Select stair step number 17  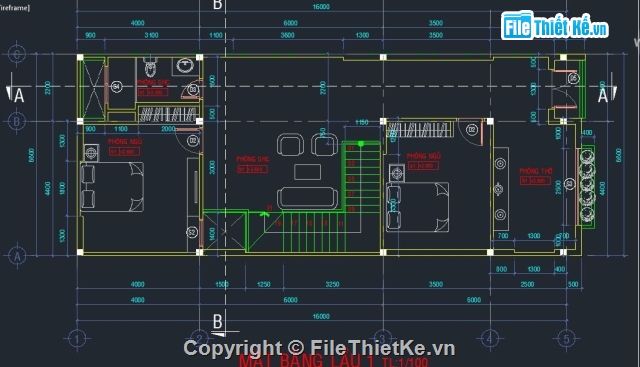(x=294, y=223)
